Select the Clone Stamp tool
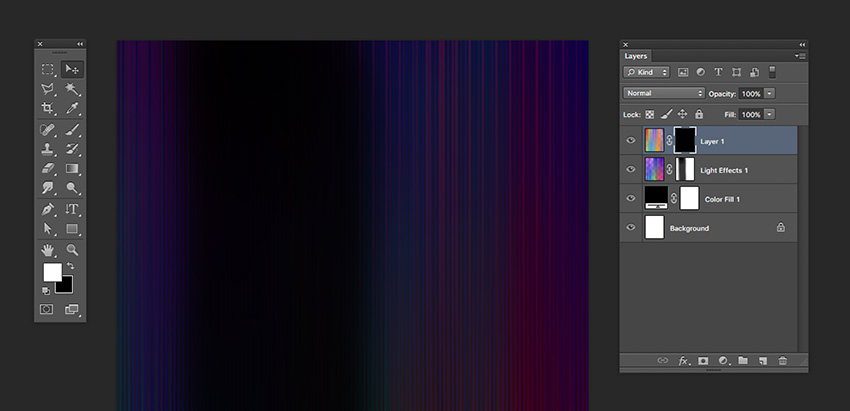The image size is (850, 411). [48, 149]
